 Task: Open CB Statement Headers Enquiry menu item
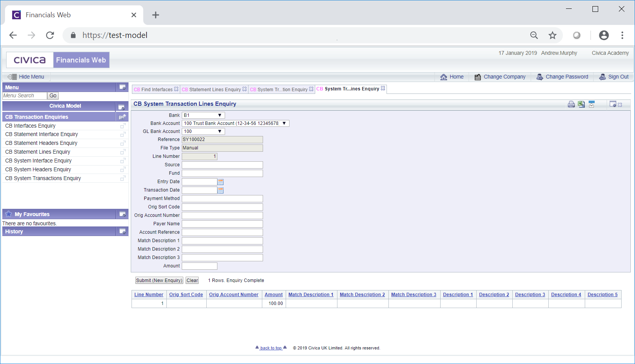(41, 143)
